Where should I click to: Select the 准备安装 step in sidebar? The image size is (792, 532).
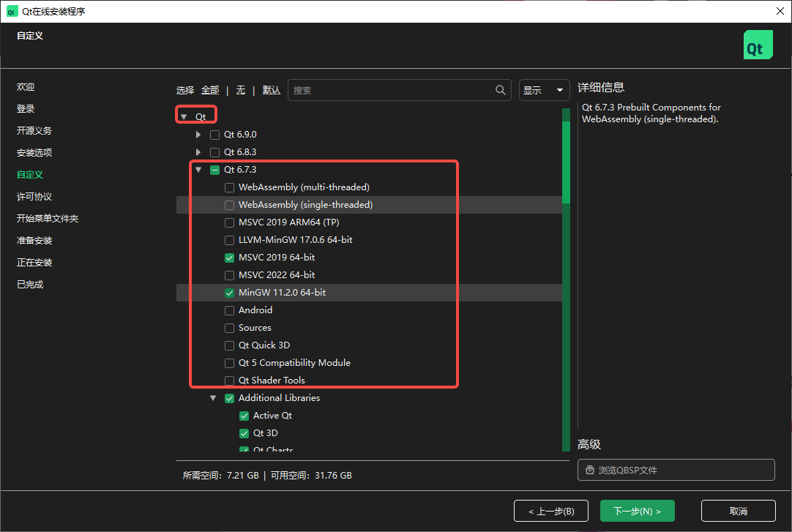(x=34, y=241)
